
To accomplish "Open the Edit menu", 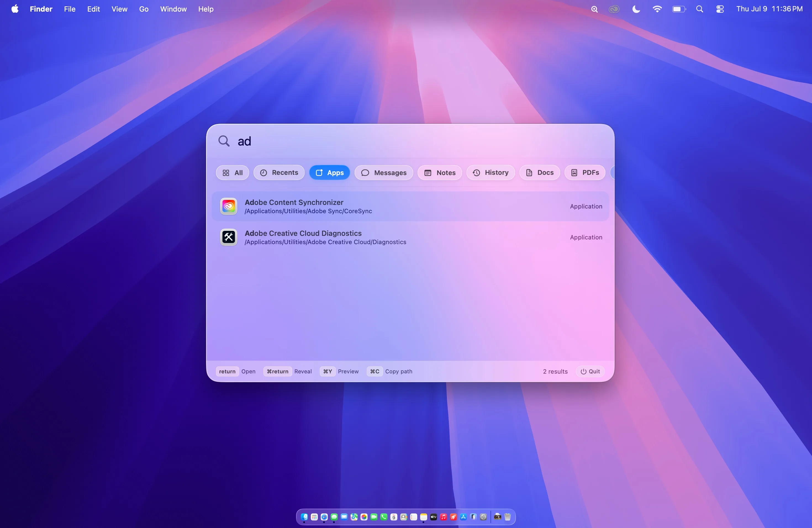I will click(x=93, y=9).
